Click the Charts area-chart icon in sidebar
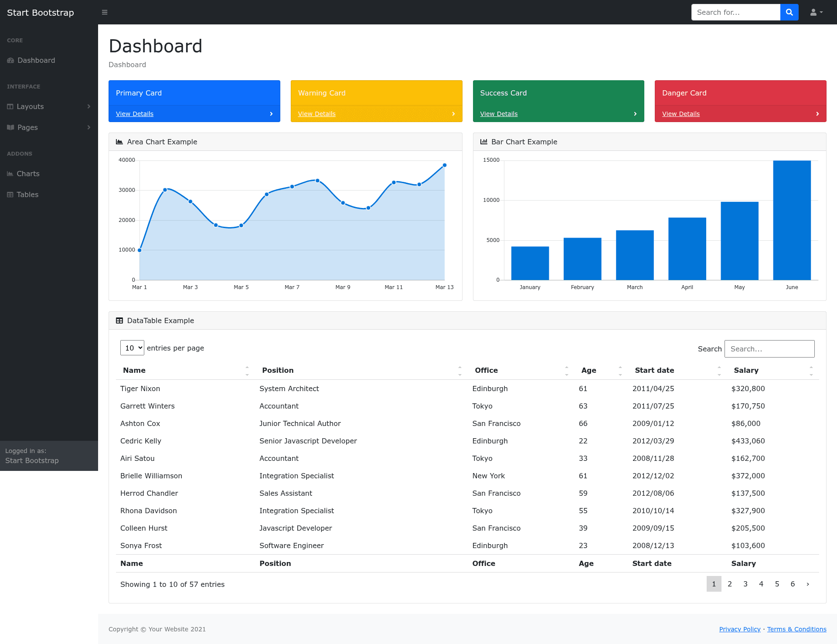This screenshot has height=644, width=837. pos(10,174)
